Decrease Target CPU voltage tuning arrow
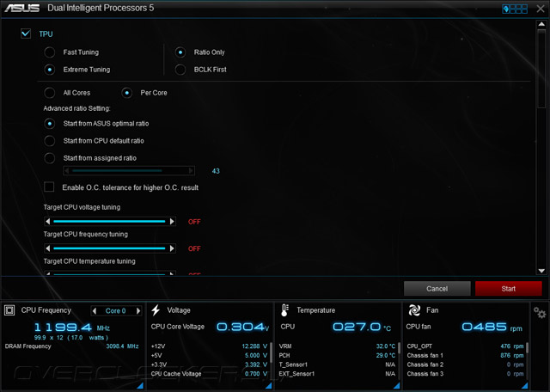 point(48,222)
